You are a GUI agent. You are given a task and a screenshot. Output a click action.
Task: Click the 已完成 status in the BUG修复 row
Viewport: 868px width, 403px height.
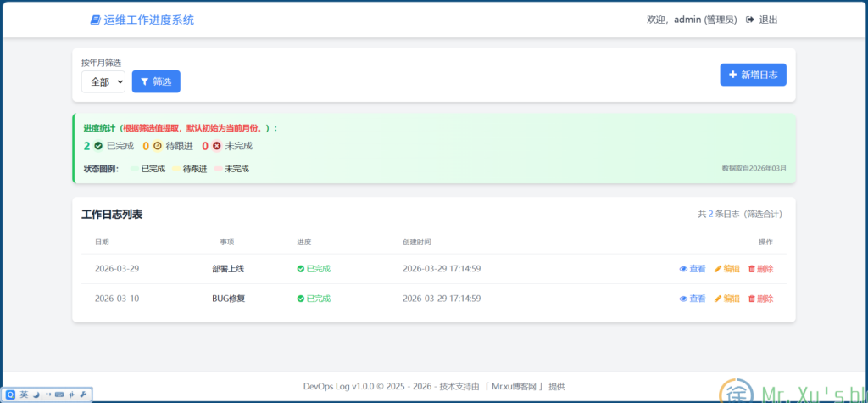click(314, 299)
